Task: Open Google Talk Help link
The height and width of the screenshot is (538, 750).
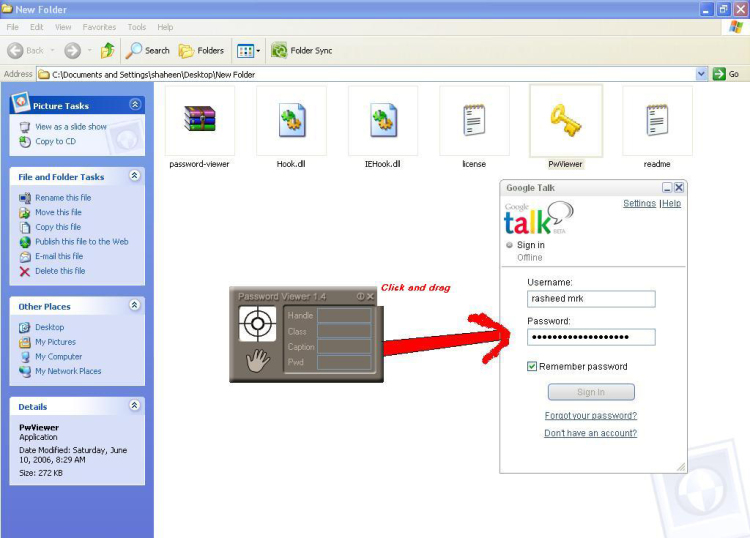Action: tap(671, 203)
